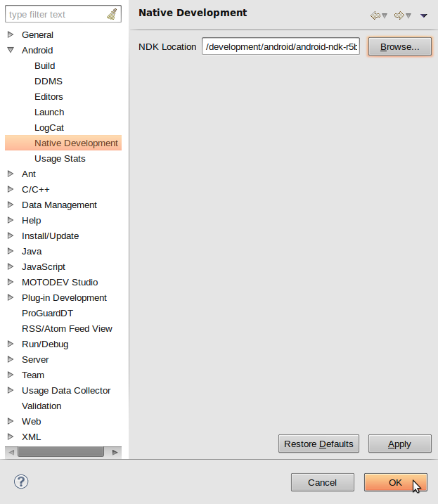The width and height of the screenshot is (438, 504).
Task: Open the preferences page view menu triangle
Action: tap(424, 15)
